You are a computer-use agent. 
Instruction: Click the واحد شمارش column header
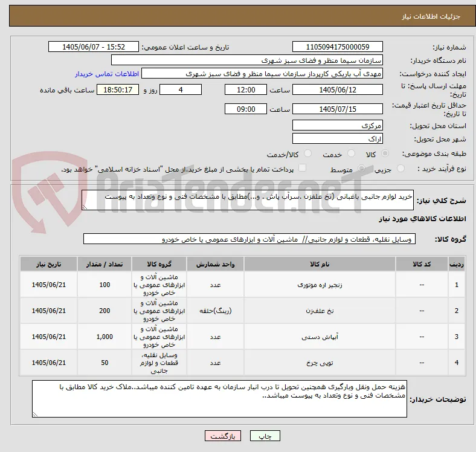[215, 264]
